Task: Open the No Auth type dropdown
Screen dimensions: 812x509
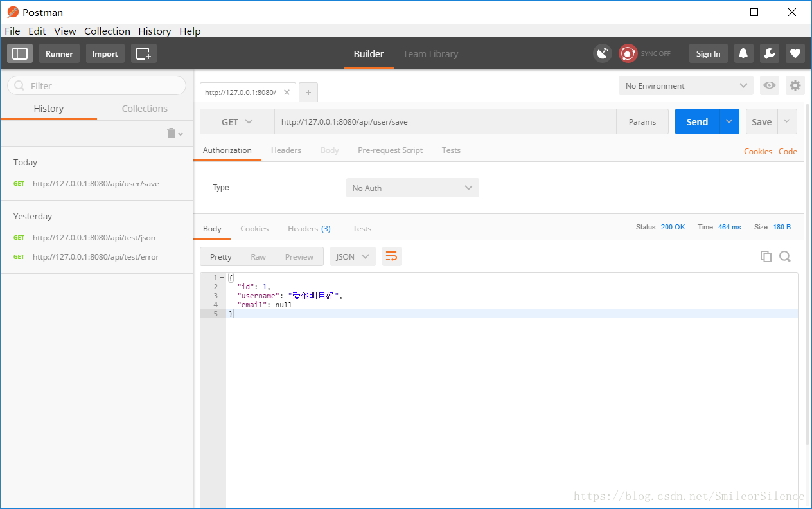Action: (412, 188)
